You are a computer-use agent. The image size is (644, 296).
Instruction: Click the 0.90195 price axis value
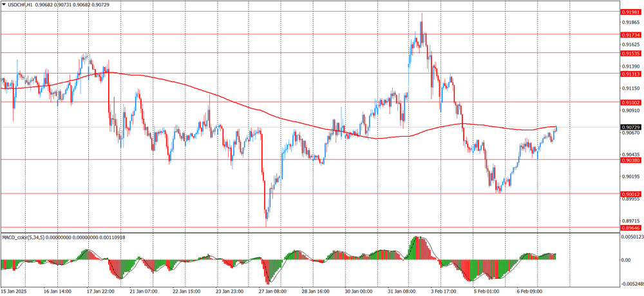(632, 177)
